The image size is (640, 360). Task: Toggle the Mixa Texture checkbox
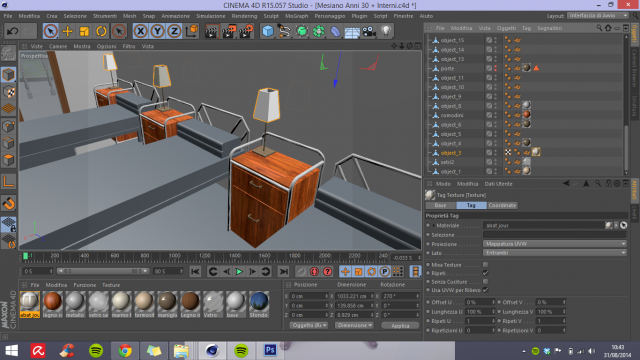pos(485,264)
